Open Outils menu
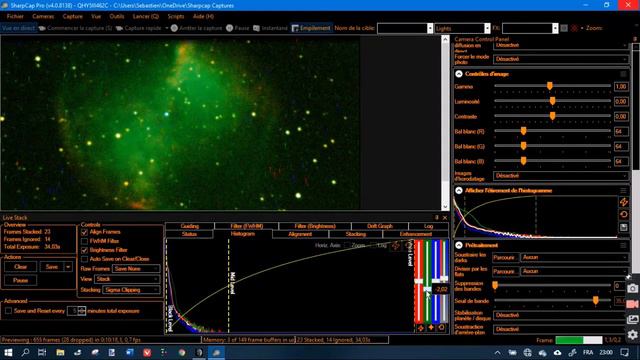 [117, 16]
